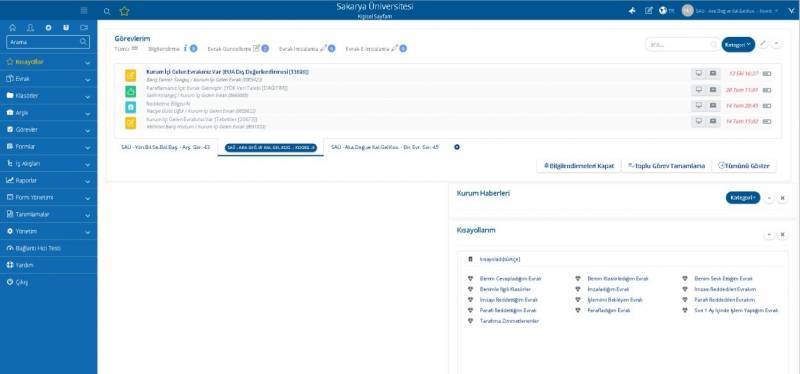Click the sidebar Arama search field
Image resolution: width=800 pixels, height=374 pixels.
[48, 42]
